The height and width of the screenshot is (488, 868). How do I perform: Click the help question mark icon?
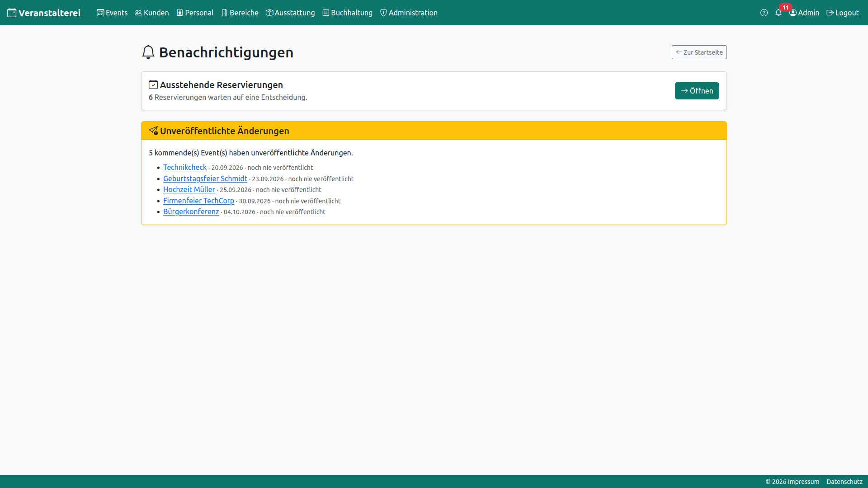click(764, 13)
